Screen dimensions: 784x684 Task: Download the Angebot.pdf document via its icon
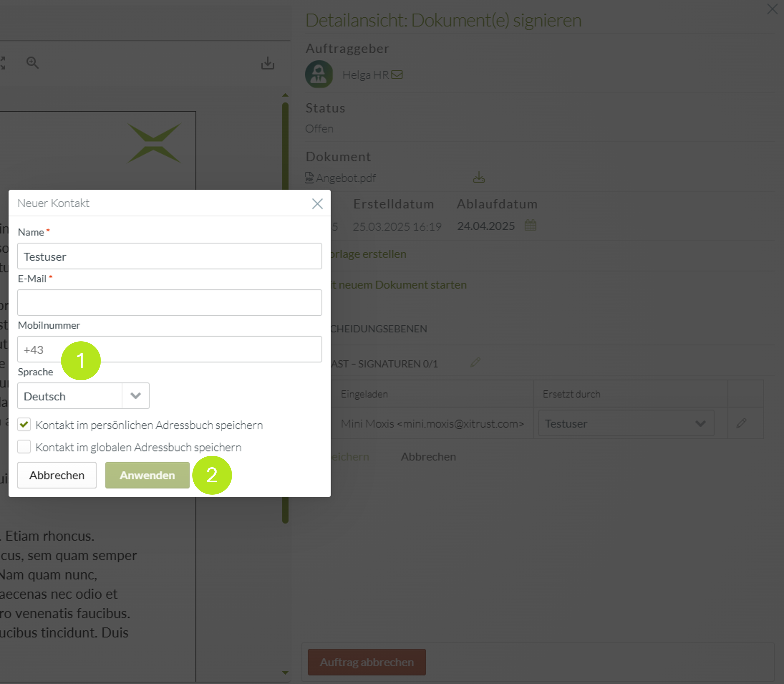click(x=479, y=177)
